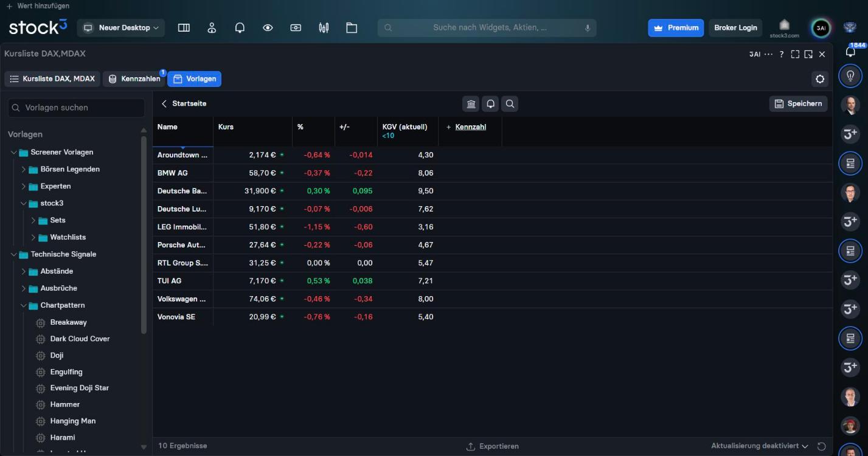
Task: Select the Hammer template
Action: tap(64, 405)
